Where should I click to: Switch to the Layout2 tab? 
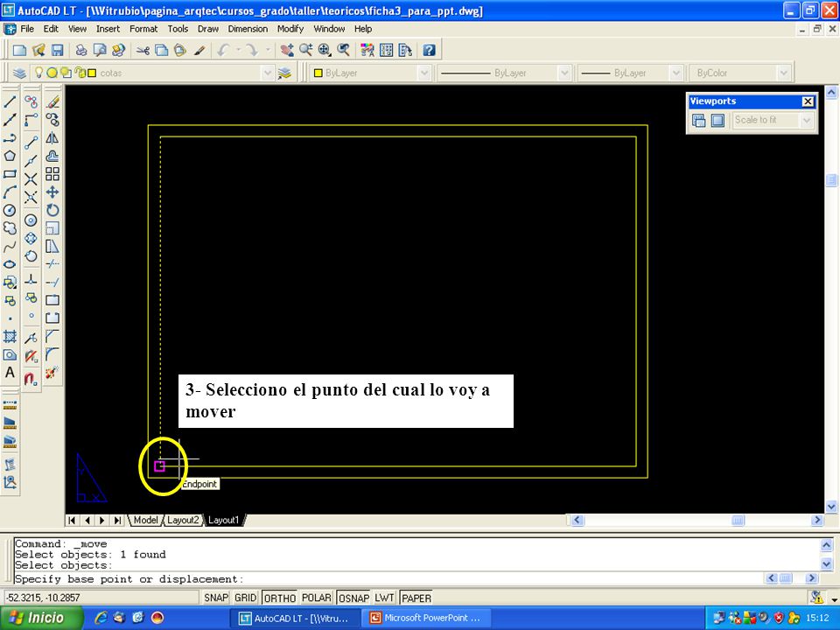tap(183, 520)
